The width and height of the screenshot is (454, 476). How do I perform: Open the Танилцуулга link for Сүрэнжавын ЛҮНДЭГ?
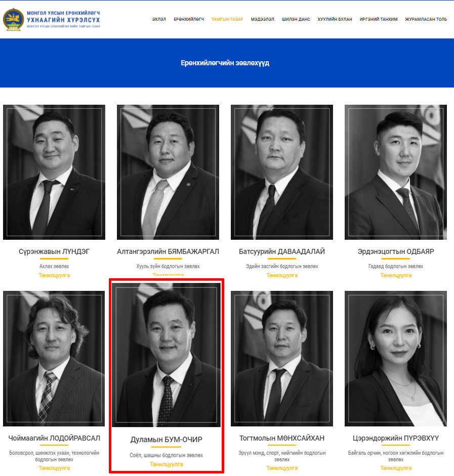54,275
